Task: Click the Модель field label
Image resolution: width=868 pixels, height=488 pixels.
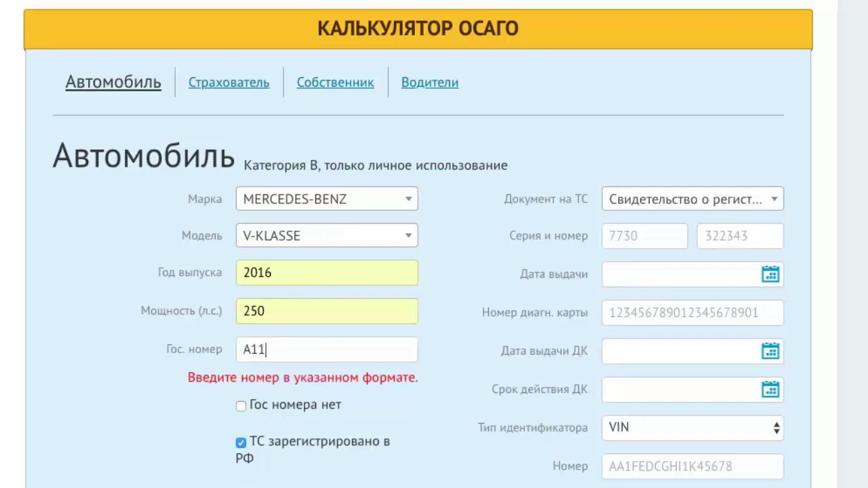Action: click(x=201, y=236)
